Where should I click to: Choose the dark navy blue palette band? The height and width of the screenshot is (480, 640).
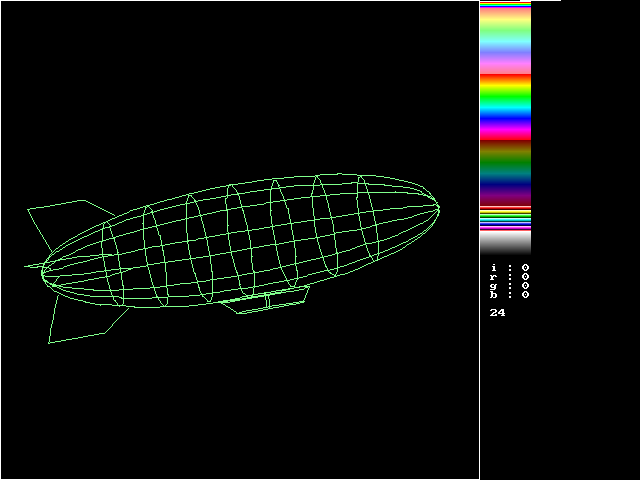point(505,185)
